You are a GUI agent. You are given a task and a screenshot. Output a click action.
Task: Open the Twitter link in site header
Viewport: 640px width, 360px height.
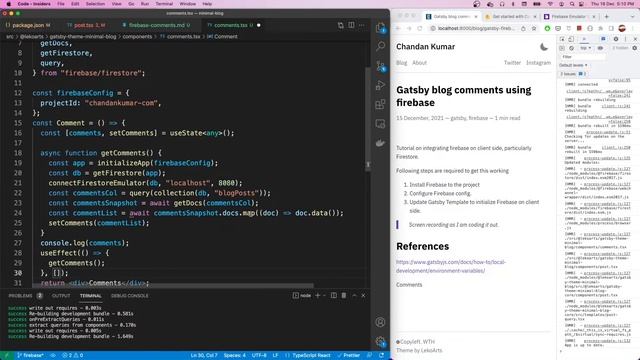coord(512,62)
